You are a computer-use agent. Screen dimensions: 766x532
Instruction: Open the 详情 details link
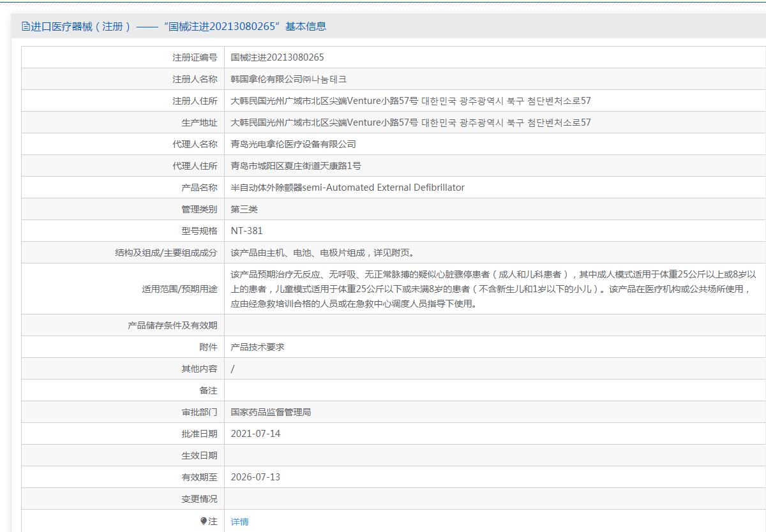coord(240,522)
